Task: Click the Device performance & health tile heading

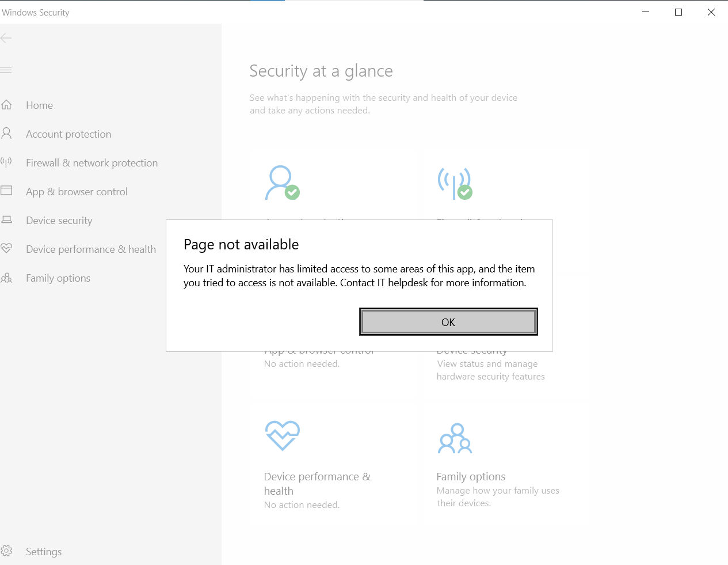Action: [317, 484]
